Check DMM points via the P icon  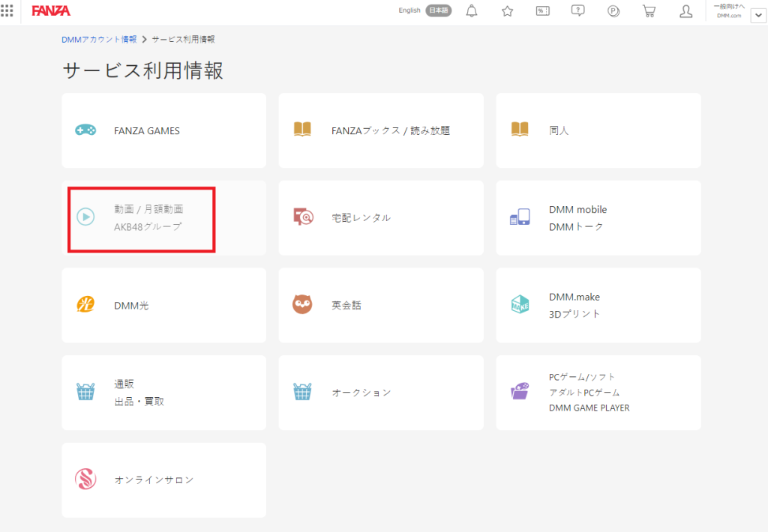613,11
